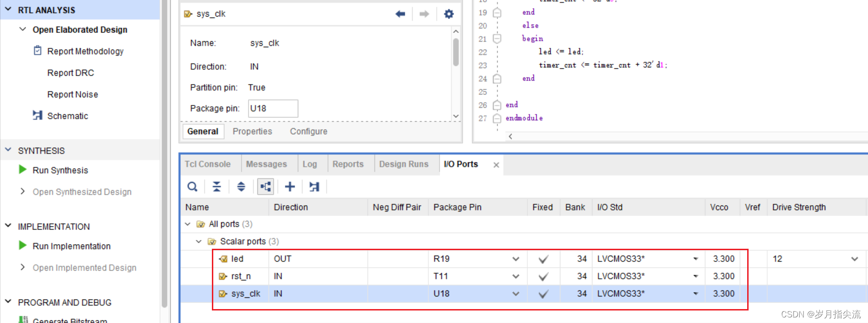Click the Report Methodology icon
This screenshot has height=323, width=868.
point(38,51)
